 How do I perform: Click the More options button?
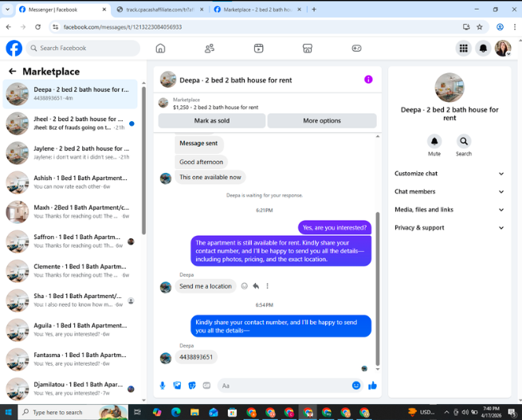(322, 120)
